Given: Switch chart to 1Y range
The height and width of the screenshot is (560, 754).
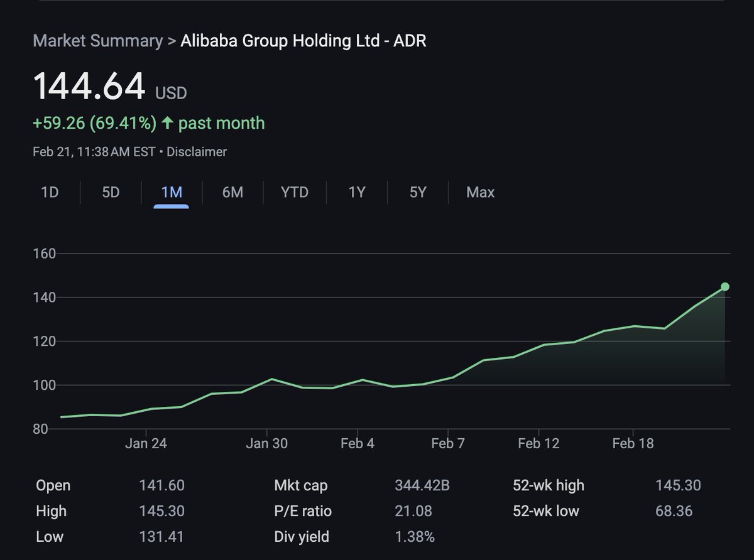Looking at the screenshot, I should 357,192.
